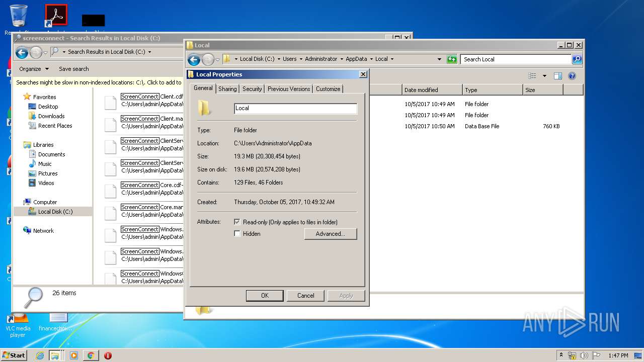Screen dimensions: 644x362
Task: Change the view using the view icon
Action: 532,76
